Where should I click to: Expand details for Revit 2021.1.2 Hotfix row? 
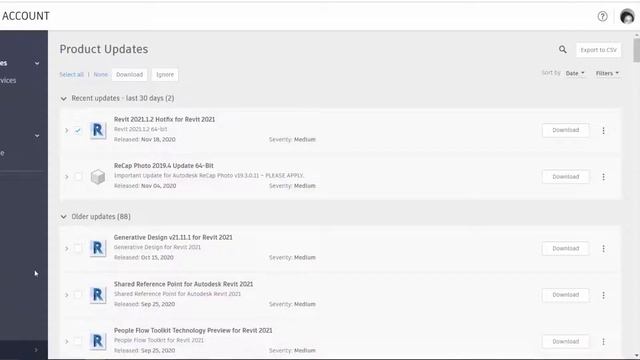click(x=67, y=131)
